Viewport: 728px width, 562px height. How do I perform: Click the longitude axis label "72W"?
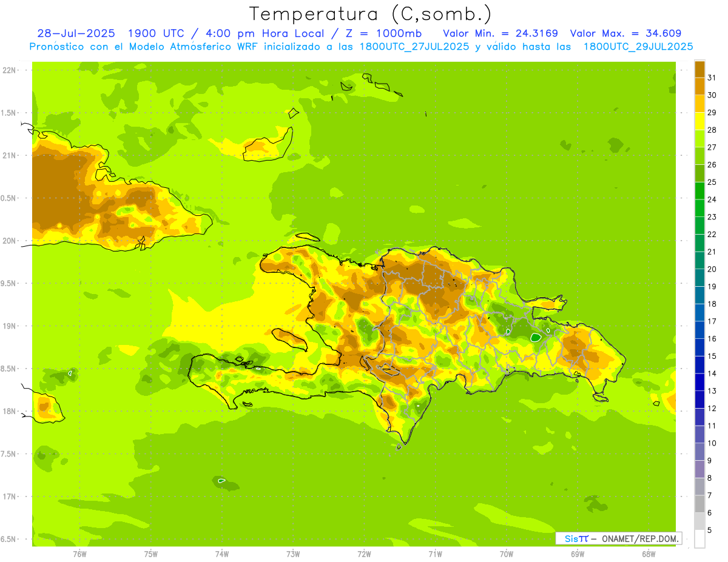tap(364, 554)
